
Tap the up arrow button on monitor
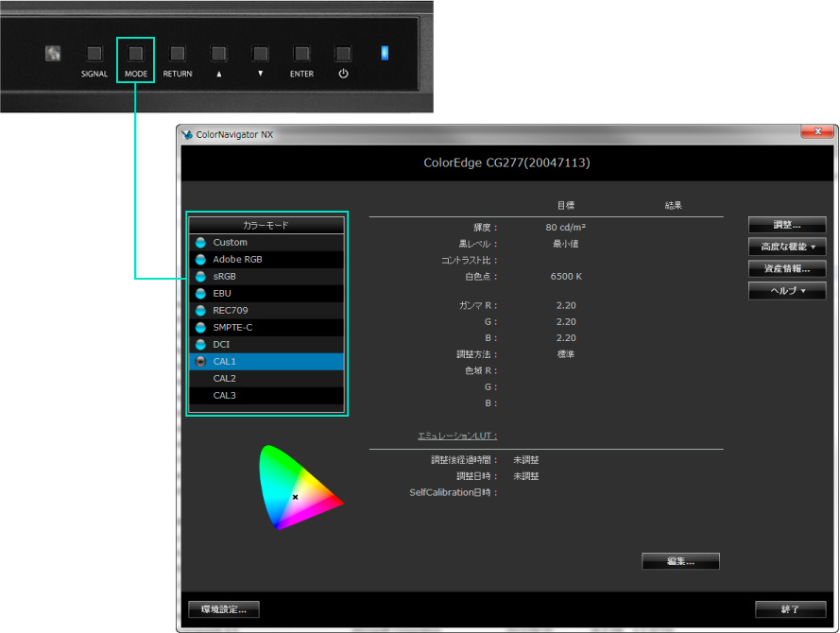218,54
